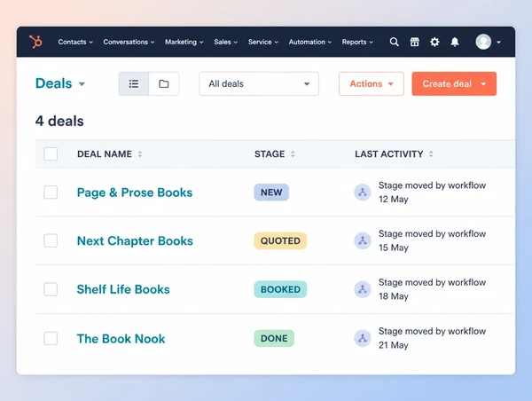Click the '18 May' activity date
Screen dimensions: 532x401
pos(393,296)
